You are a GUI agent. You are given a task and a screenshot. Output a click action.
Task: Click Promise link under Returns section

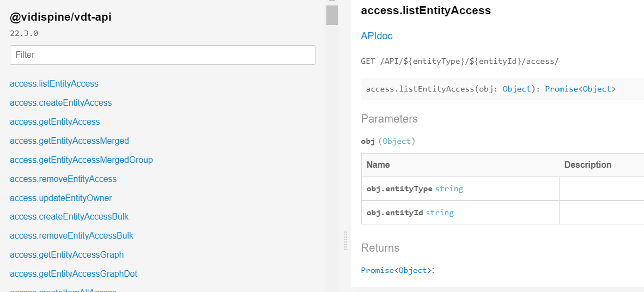[x=377, y=270]
